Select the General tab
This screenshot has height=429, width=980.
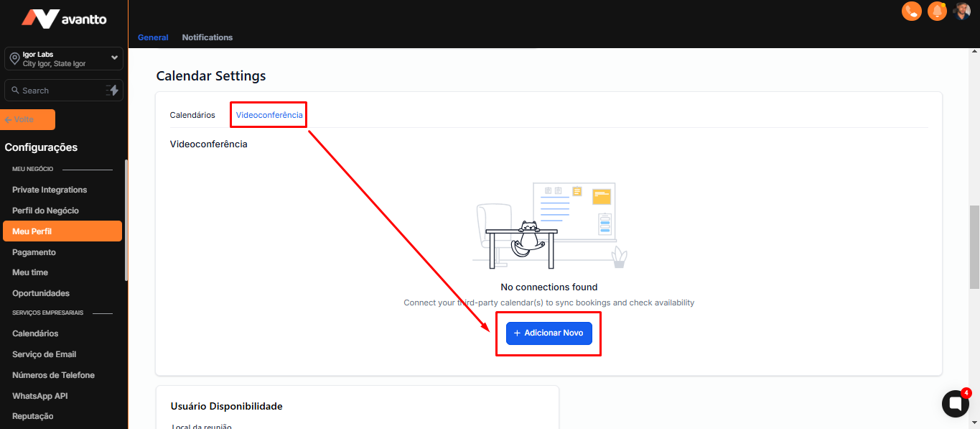tap(153, 37)
